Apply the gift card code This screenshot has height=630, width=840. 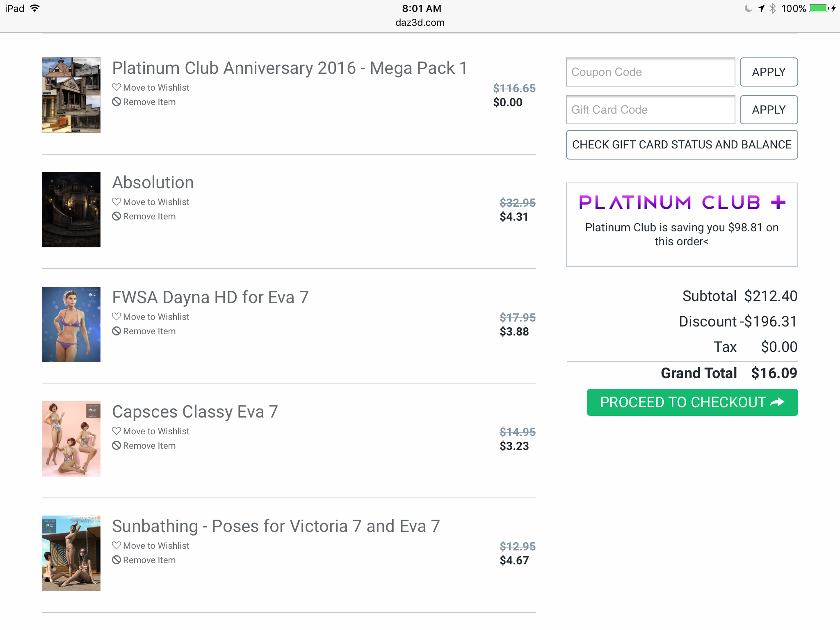(769, 110)
